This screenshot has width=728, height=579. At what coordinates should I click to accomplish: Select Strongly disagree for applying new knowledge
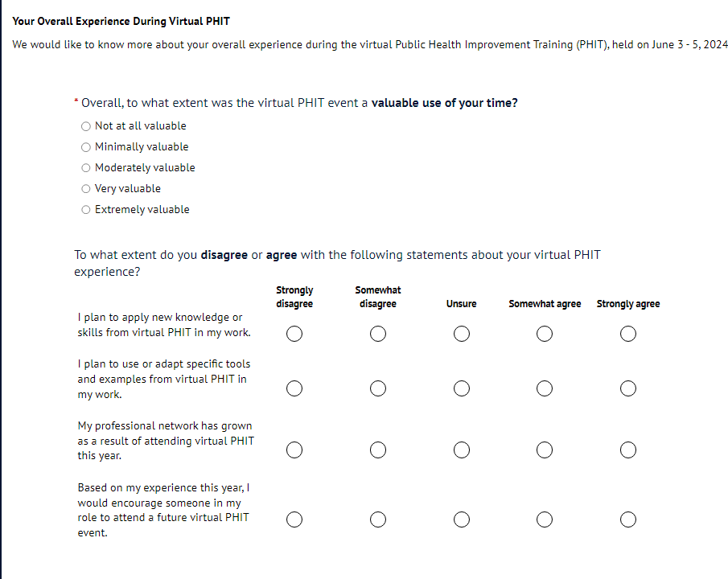[x=294, y=334]
